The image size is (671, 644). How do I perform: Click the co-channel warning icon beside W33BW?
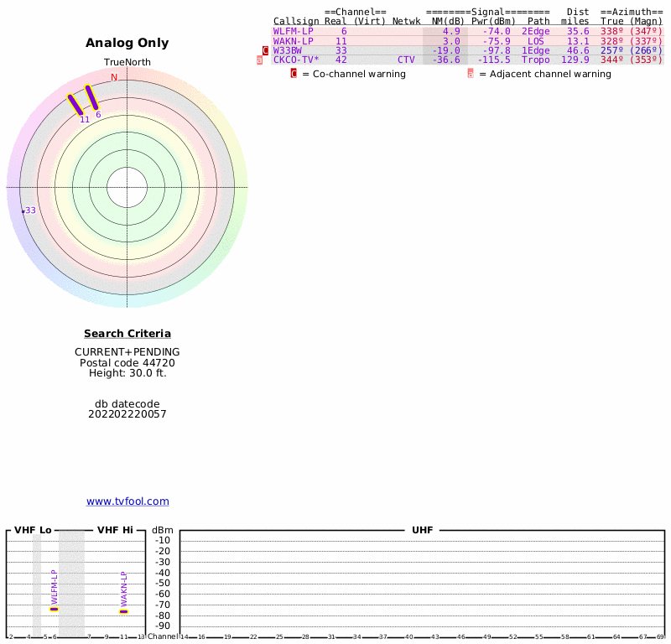coord(266,50)
